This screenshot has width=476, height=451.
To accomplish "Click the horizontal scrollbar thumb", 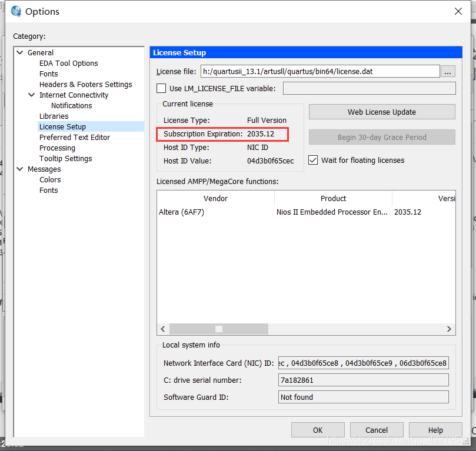I will pyautogui.click(x=218, y=329).
